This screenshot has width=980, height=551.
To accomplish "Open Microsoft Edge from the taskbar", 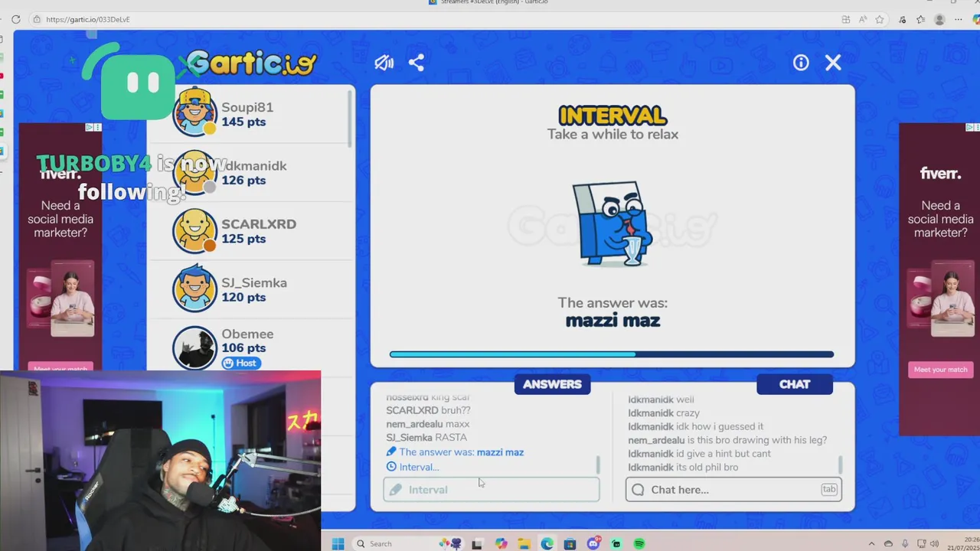I will 547,543.
